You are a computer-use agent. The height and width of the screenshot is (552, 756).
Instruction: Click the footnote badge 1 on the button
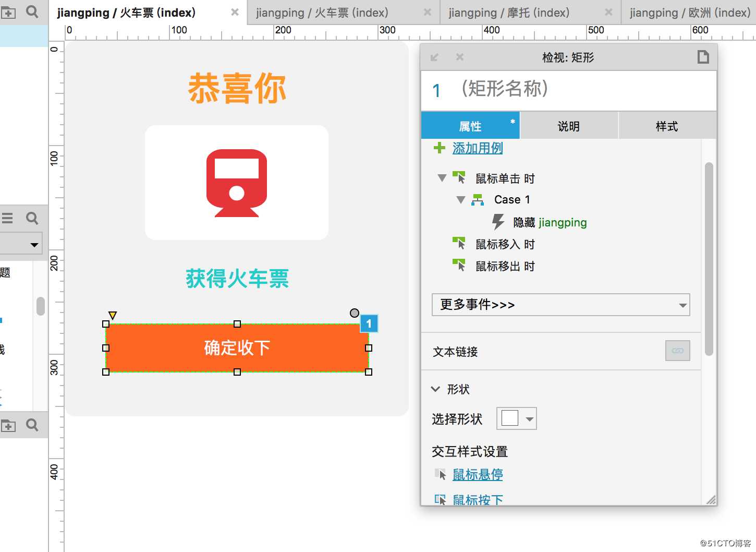pyautogui.click(x=369, y=323)
